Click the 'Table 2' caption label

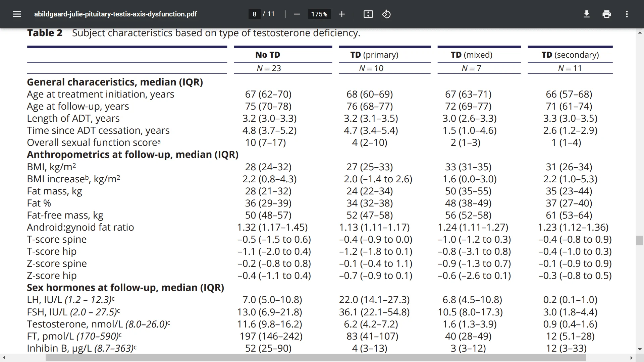tap(45, 33)
